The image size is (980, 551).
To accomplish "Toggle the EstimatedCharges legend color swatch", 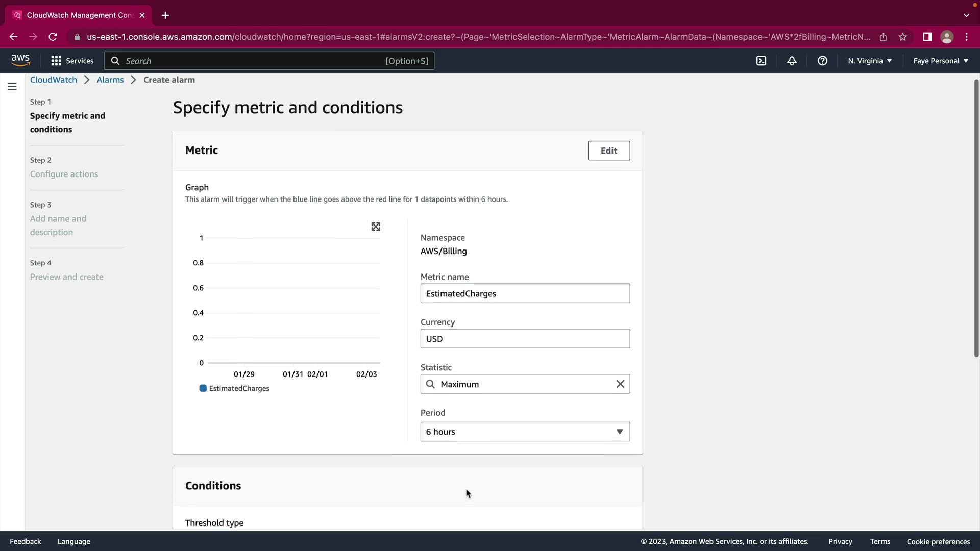I will tap(203, 388).
